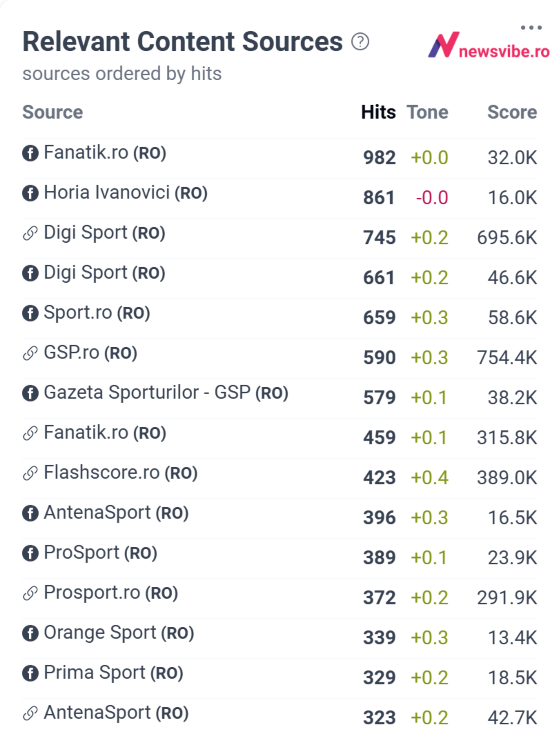The height and width of the screenshot is (756, 559).
Task: Open Gazeta Sporturilor - GSP source
Action: point(166,393)
